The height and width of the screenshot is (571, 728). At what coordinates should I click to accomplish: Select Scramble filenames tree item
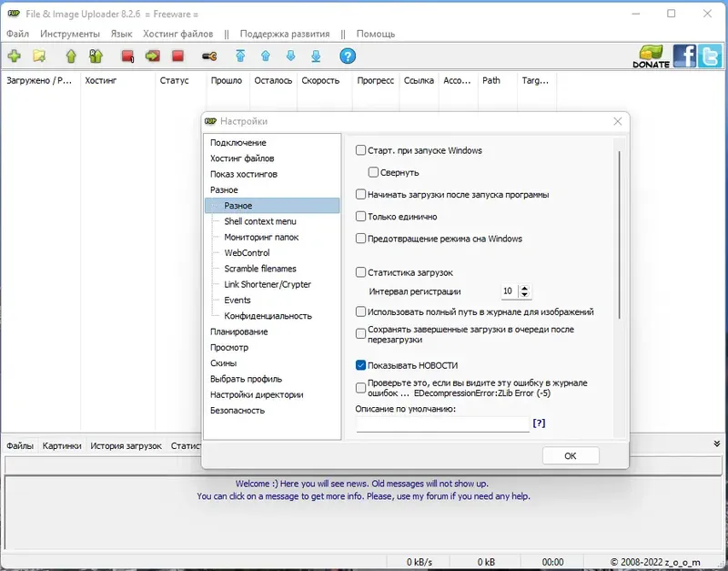pyautogui.click(x=260, y=269)
